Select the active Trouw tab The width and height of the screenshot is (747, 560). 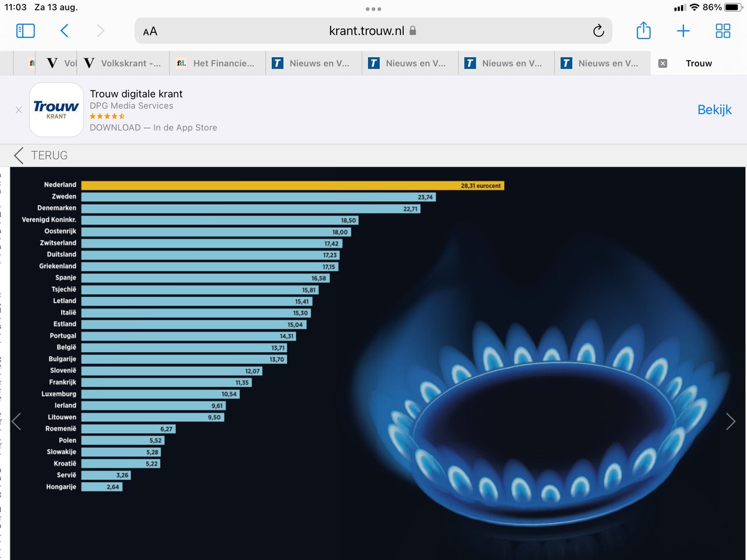click(698, 63)
